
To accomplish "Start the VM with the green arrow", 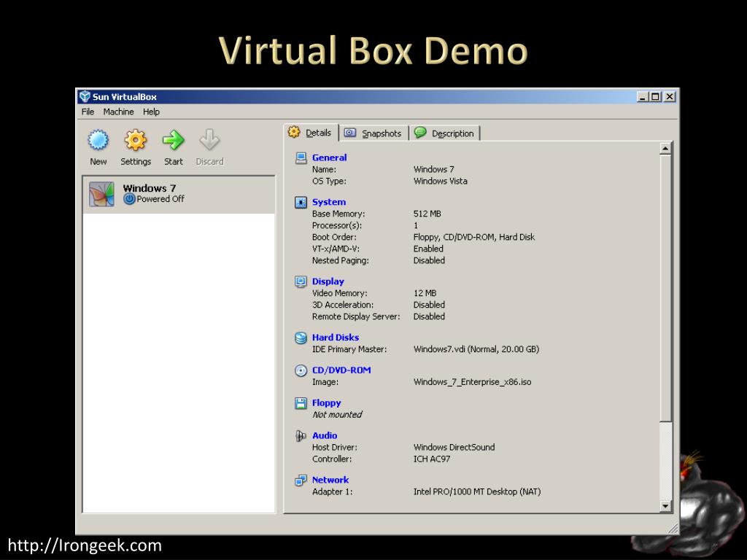I will click(x=173, y=140).
